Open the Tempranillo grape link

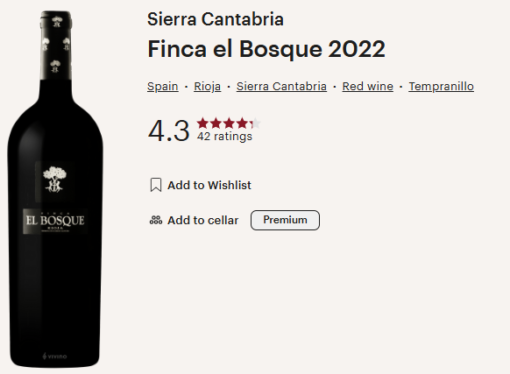(x=441, y=86)
